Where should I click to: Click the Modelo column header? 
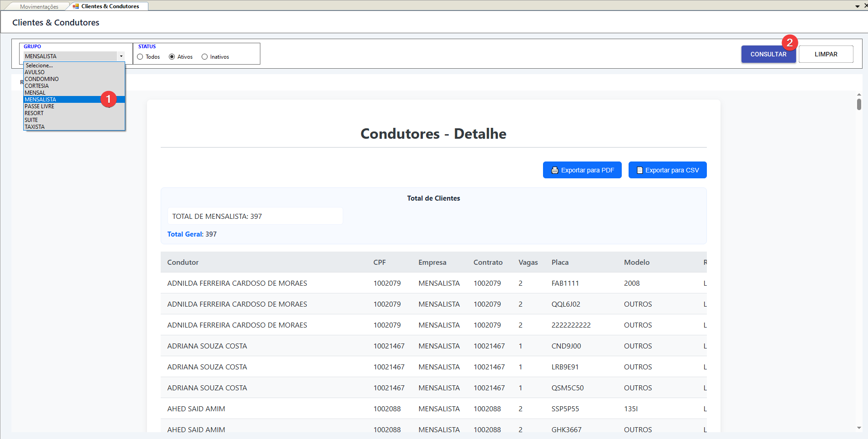click(637, 262)
